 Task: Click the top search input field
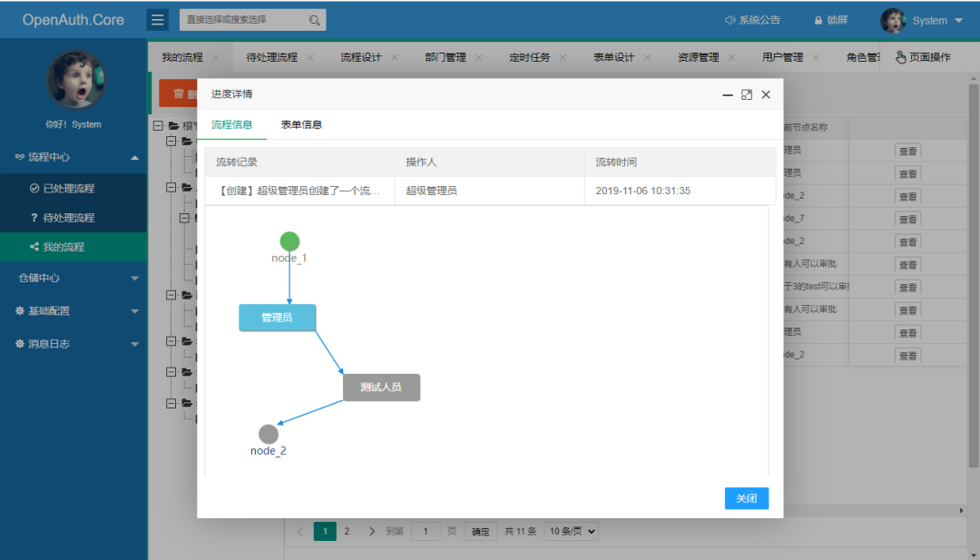(245, 20)
